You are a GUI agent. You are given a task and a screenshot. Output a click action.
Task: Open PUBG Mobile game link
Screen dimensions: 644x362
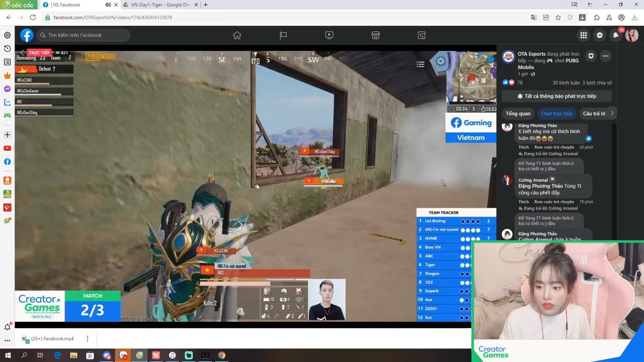click(548, 64)
